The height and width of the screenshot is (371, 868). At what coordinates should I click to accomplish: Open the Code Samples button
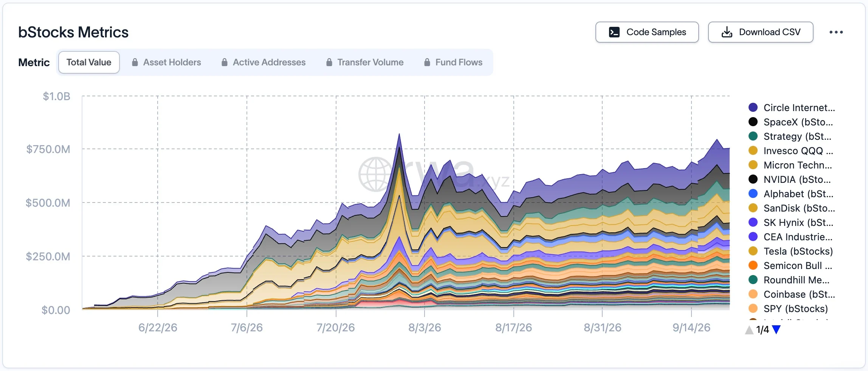point(647,32)
